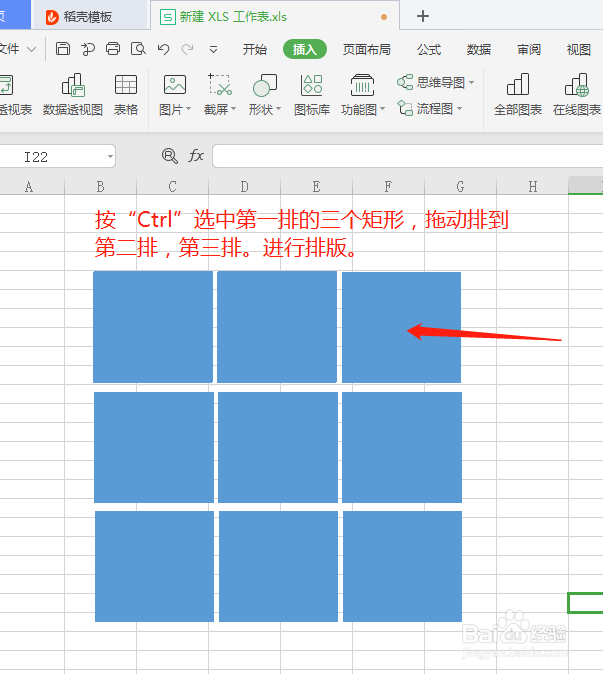
Task: Expand the 图片 dropdown arrow
Action: 188,109
